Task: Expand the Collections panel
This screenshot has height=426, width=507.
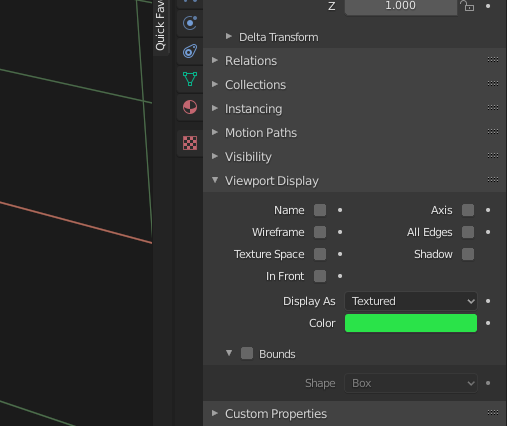Action: [215, 84]
